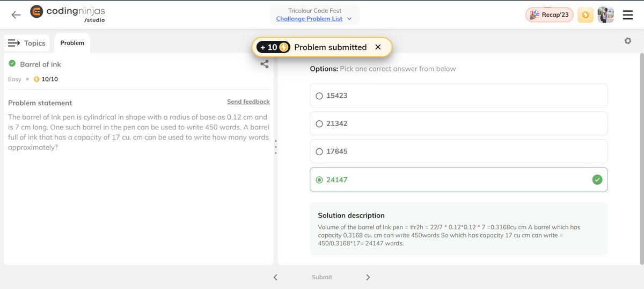Dismiss the Problem submitted notification

378,47
